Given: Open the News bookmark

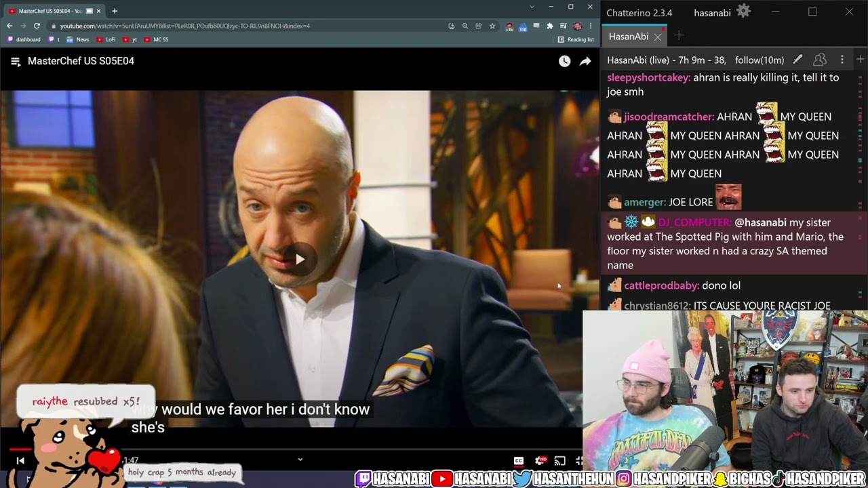Looking at the screenshot, I should (77, 39).
